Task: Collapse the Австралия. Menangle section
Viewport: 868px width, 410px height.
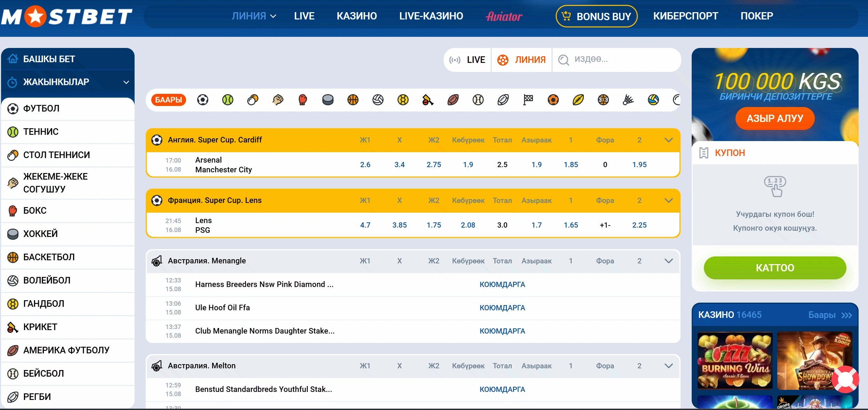Action: point(668,261)
